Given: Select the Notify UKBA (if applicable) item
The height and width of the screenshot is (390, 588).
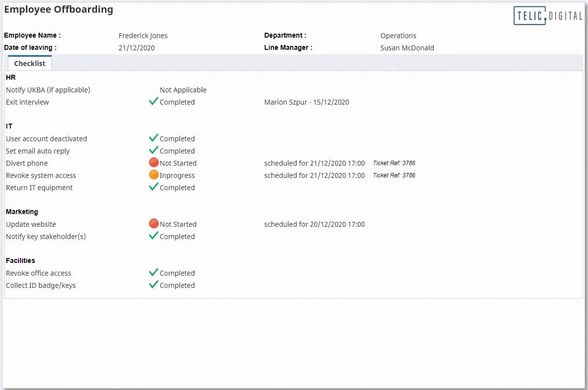Looking at the screenshot, I should [x=48, y=90].
